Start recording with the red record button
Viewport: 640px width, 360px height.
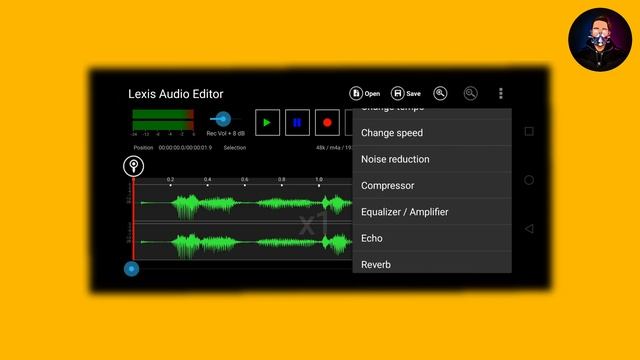point(327,122)
